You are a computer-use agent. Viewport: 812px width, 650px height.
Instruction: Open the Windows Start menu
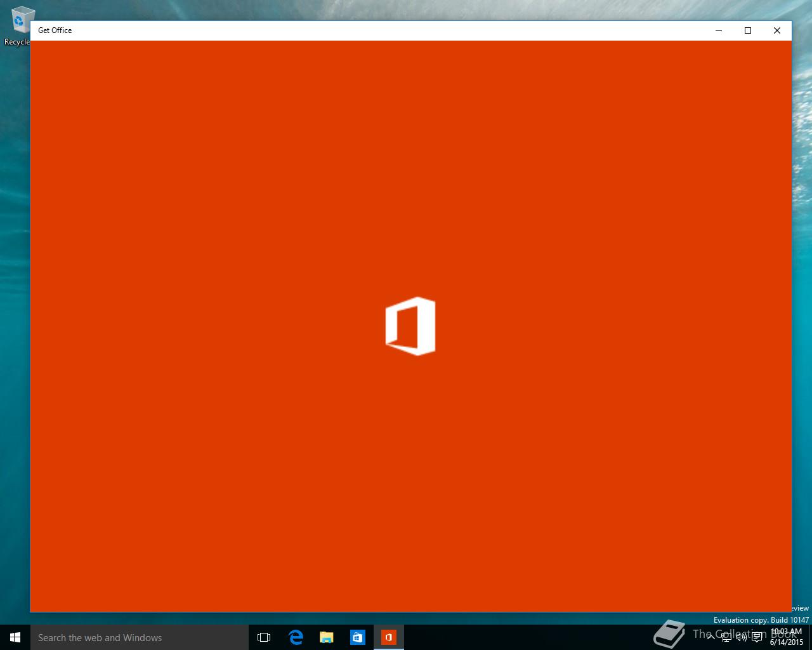[15, 637]
